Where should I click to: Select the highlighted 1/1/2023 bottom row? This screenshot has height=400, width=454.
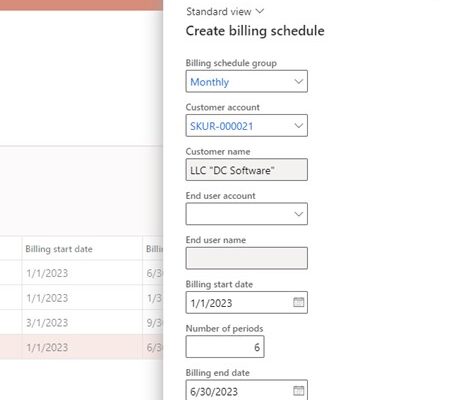click(x=81, y=347)
